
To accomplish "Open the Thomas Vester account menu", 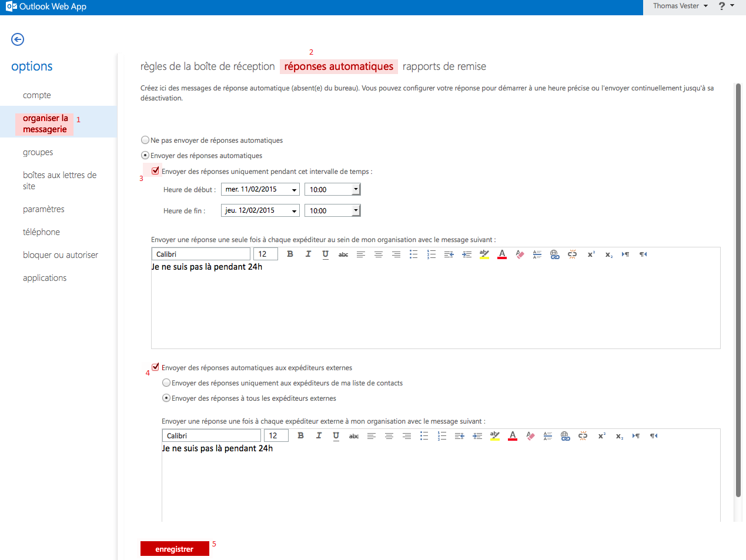I will (680, 6).
